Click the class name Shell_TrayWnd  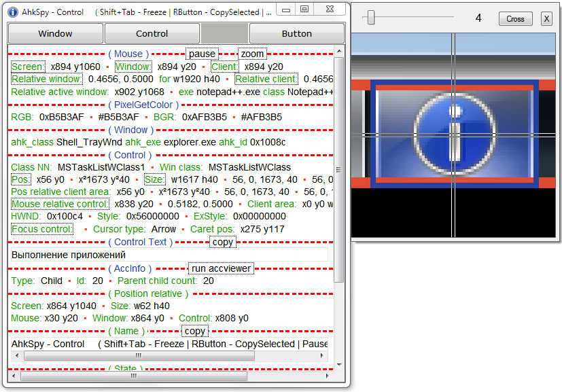tap(89, 142)
